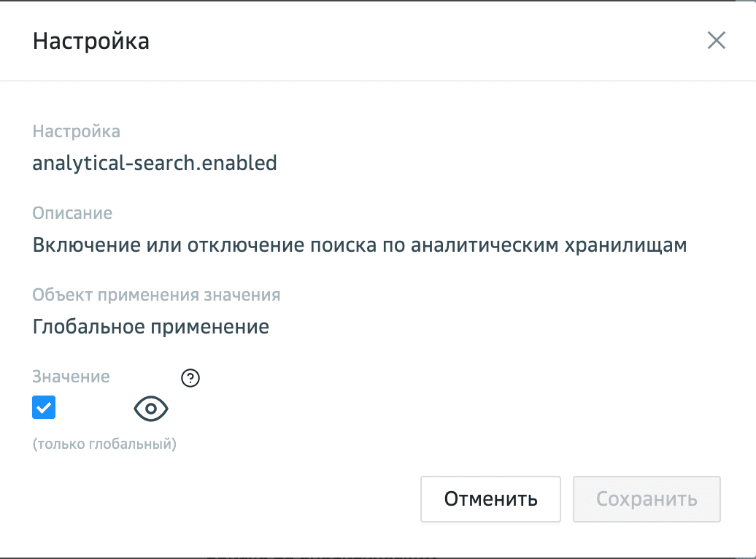Click the Значение field label

click(x=72, y=377)
